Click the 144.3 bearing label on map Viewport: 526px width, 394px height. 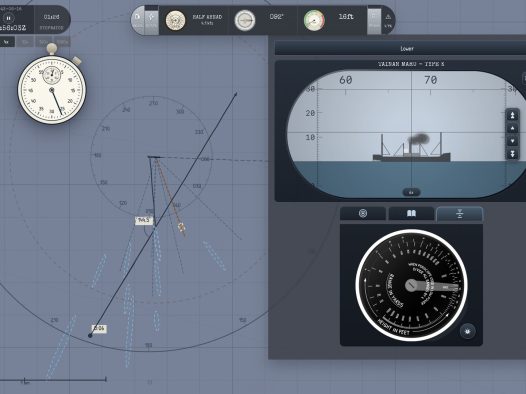coord(144,220)
